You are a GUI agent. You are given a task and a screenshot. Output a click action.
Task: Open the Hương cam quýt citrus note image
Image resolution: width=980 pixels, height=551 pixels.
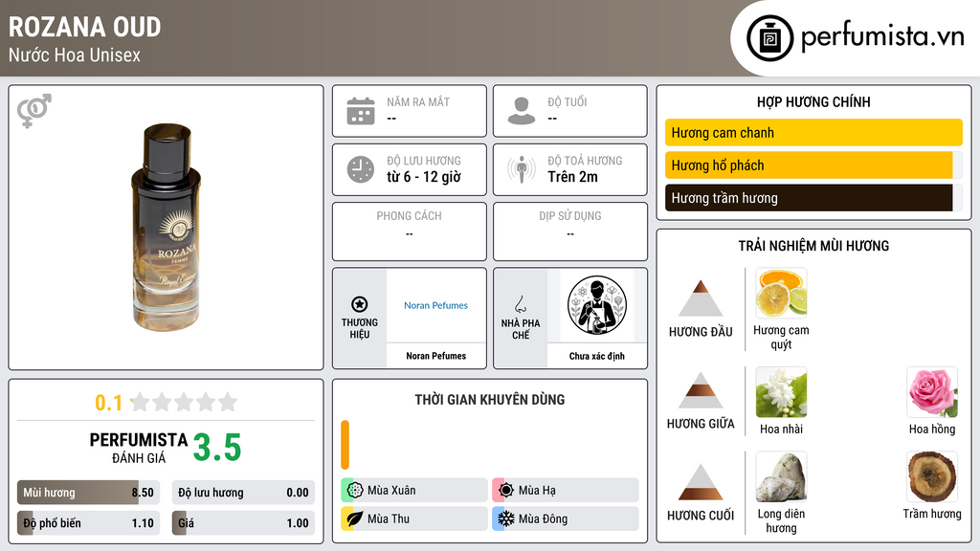point(781,293)
